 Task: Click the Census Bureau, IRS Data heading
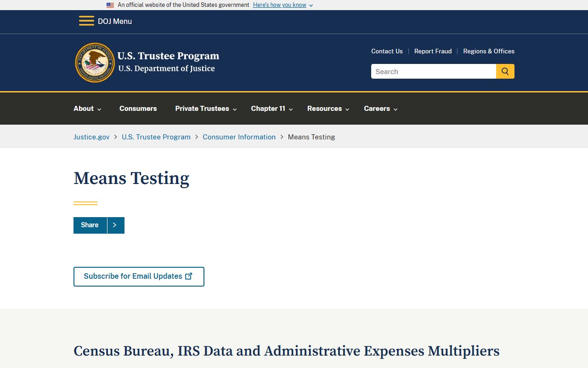pyautogui.click(x=287, y=351)
